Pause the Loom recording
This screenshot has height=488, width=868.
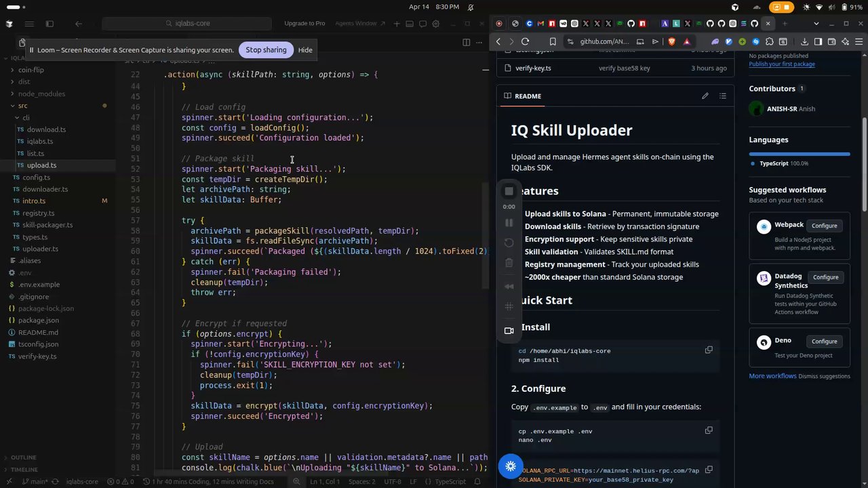point(509,222)
